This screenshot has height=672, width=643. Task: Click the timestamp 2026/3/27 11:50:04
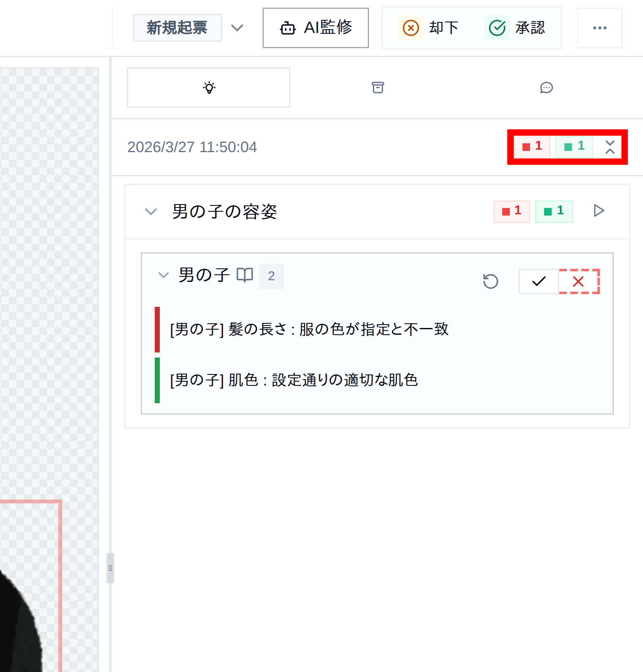click(192, 147)
